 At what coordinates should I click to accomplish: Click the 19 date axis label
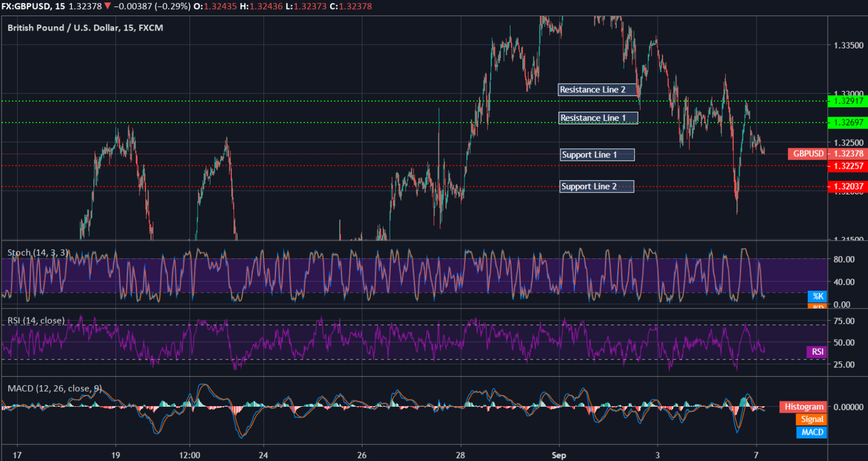[116, 456]
